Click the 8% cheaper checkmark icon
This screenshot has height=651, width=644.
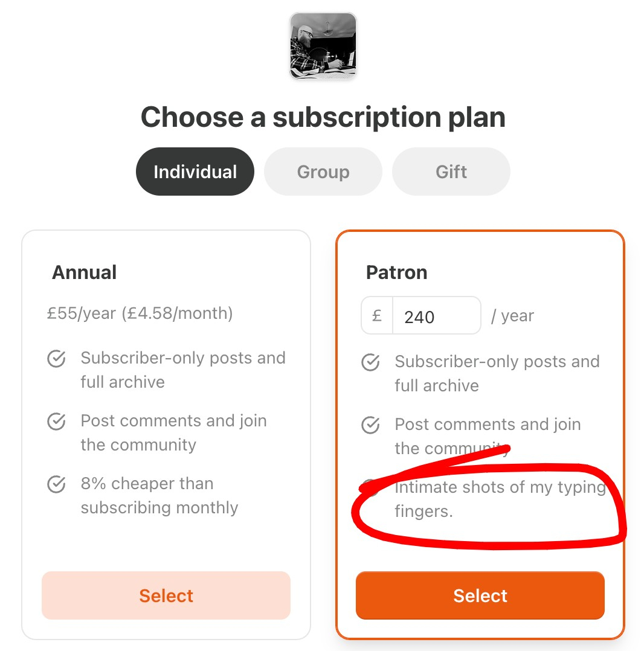56,484
